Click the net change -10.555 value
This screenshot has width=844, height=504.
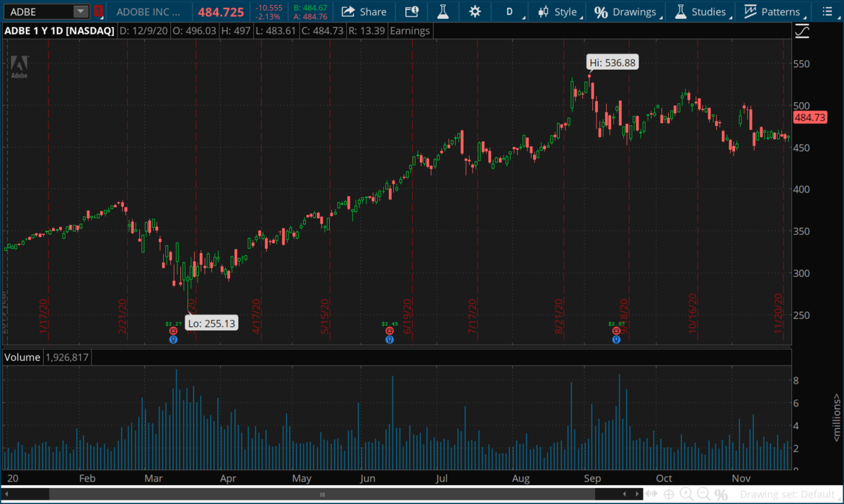[x=269, y=8]
